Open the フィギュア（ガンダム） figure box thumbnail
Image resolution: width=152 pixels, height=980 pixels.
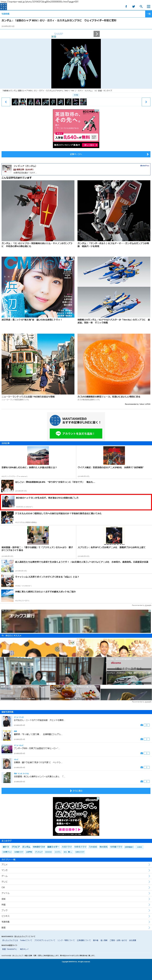[x=7, y=169]
